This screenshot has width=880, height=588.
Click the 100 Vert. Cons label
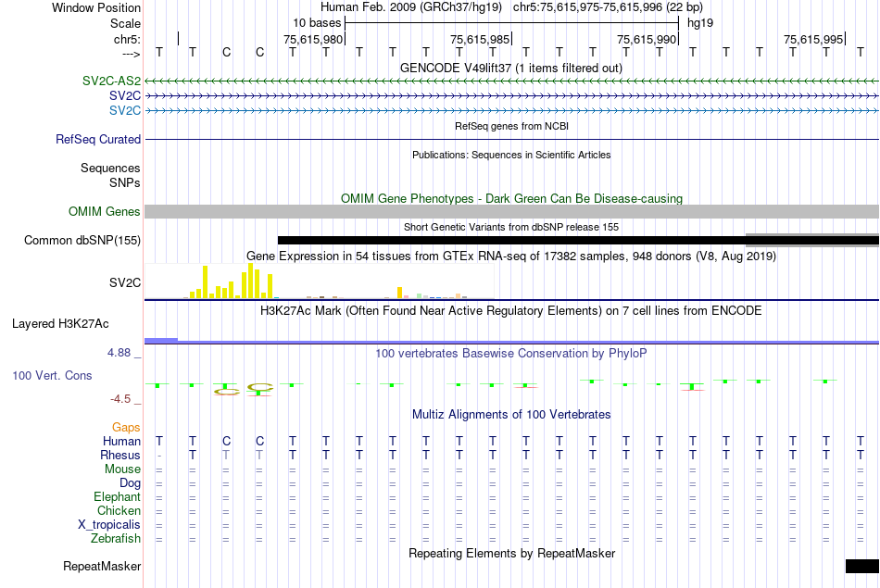coord(52,375)
